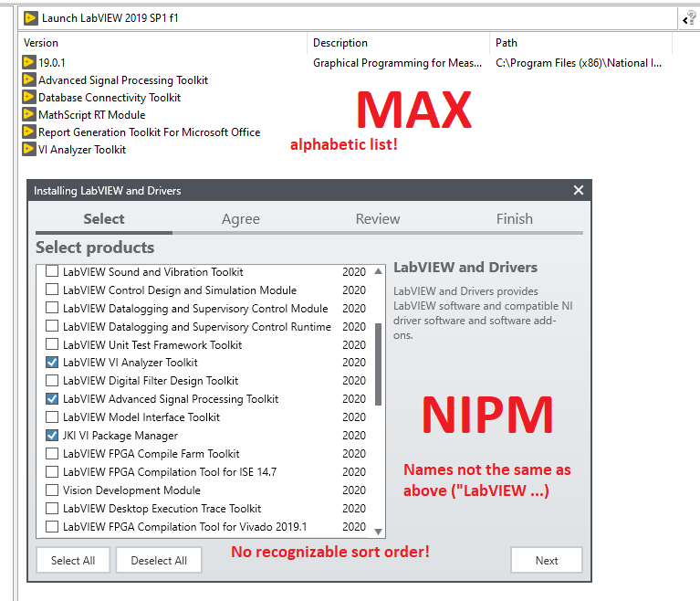Click the product list scrollbar thumb
Image resolution: width=700 pixels, height=601 pixels.
[378, 364]
